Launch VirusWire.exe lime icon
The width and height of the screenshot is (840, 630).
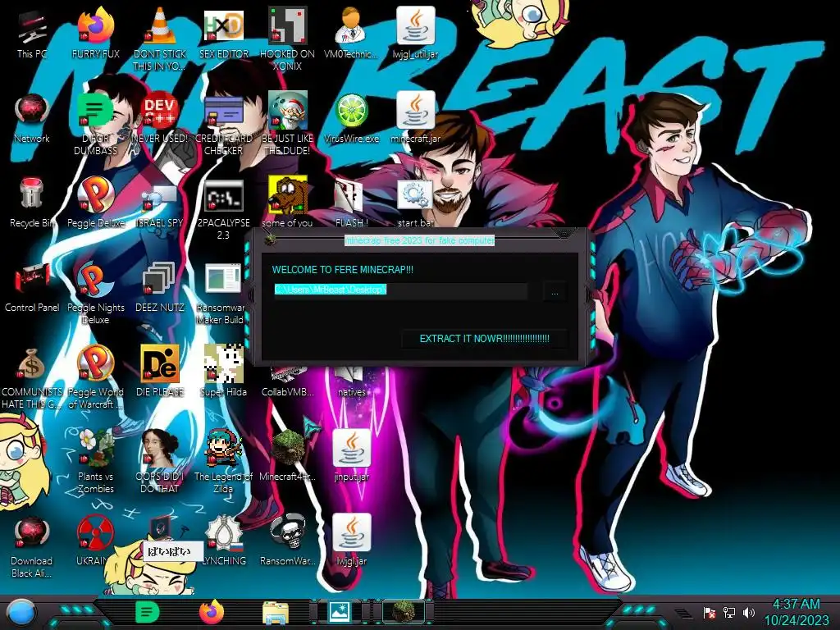coord(351,118)
